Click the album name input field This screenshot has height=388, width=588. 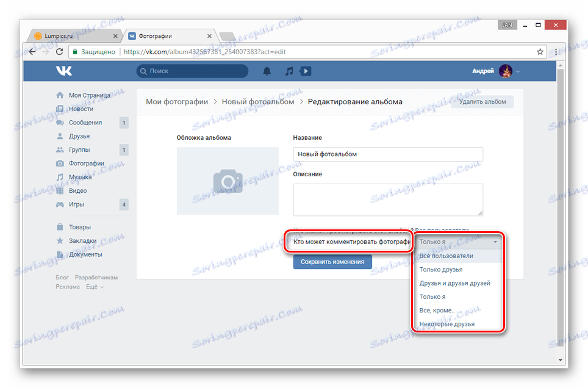click(x=388, y=154)
